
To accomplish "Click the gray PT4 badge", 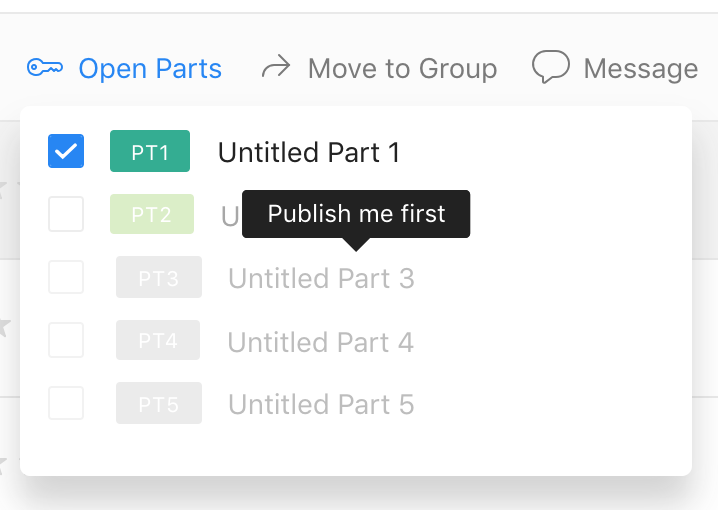I will point(158,340).
